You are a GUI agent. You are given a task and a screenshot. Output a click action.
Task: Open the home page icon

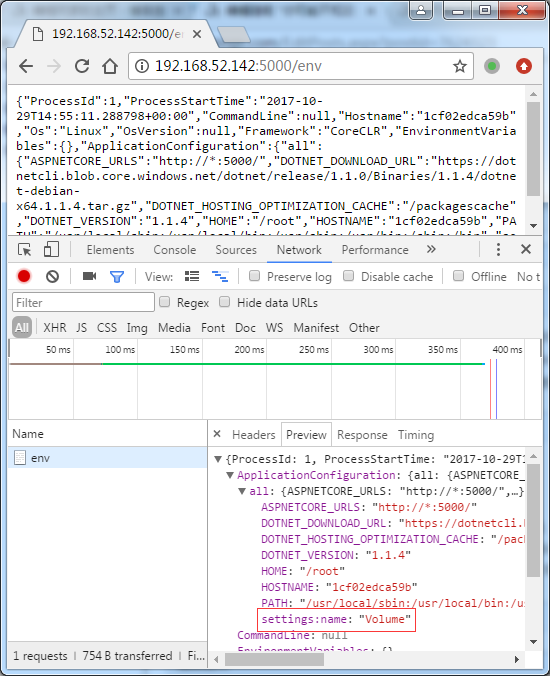pos(110,66)
